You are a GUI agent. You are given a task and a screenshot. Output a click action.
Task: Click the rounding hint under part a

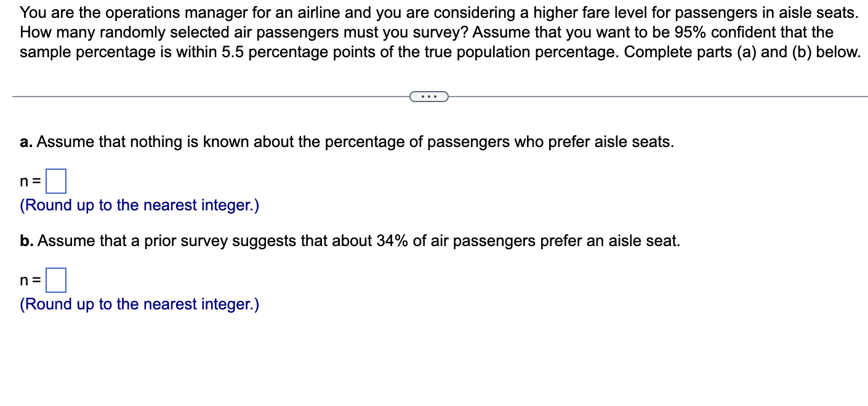click(140, 205)
